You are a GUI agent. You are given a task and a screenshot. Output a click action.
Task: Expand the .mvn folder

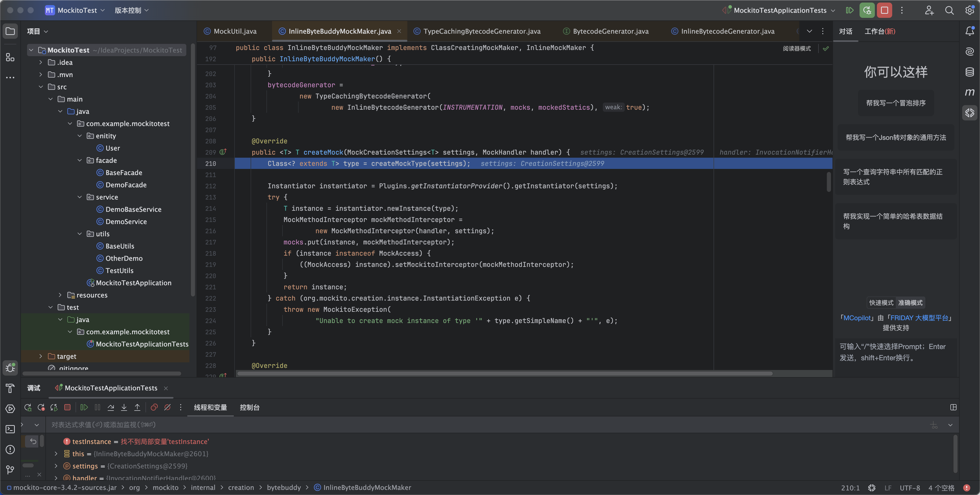pyautogui.click(x=41, y=75)
